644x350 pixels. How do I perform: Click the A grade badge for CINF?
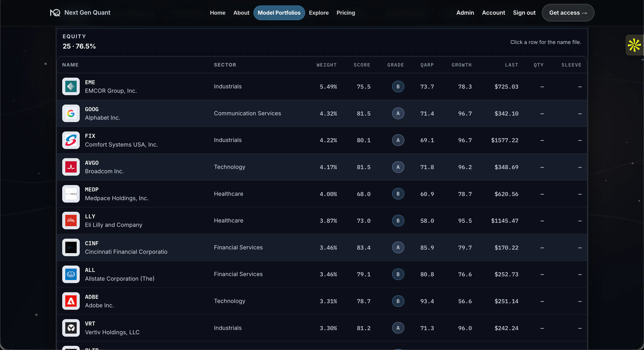[x=398, y=248]
